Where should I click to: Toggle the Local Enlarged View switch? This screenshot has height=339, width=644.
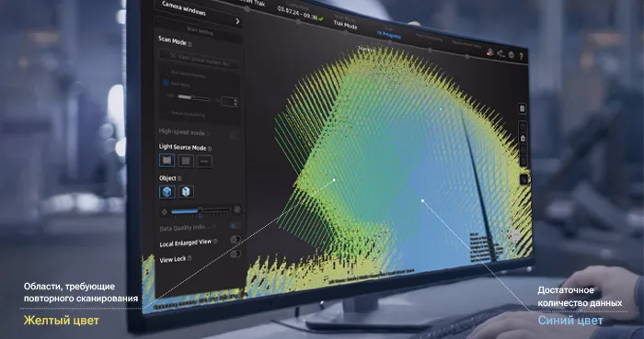(x=236, y=240)
